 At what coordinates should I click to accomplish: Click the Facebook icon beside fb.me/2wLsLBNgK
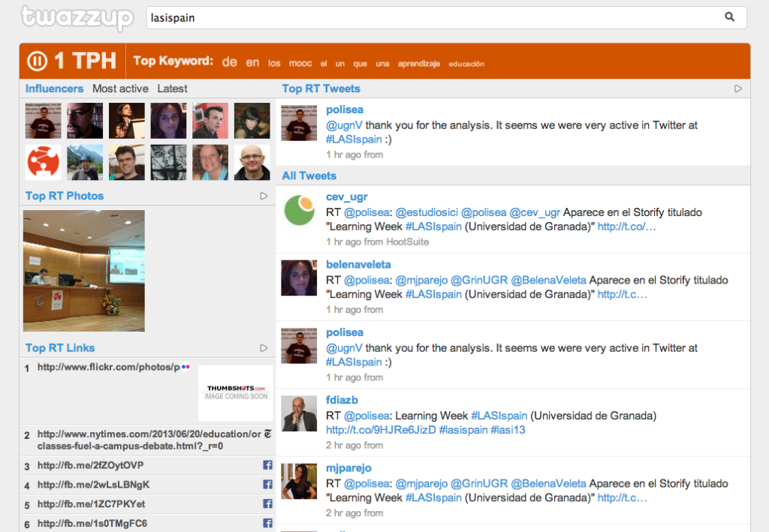click(267, 485)
